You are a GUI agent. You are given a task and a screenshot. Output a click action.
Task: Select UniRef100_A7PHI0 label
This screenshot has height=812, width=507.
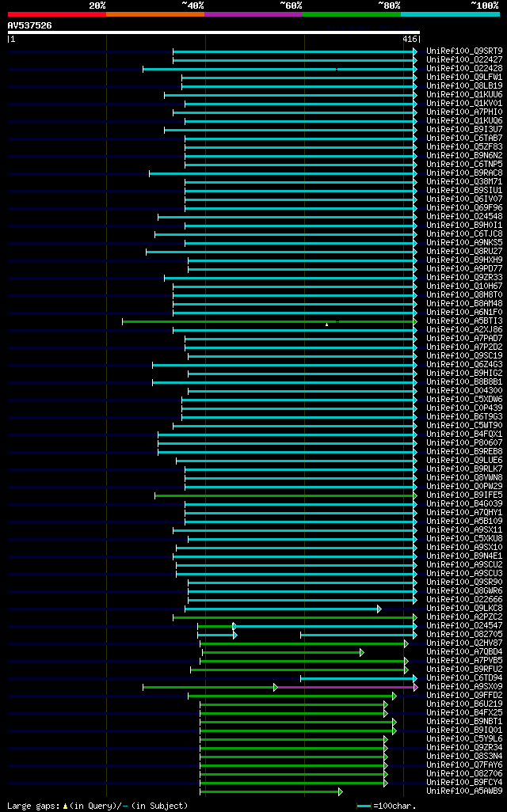tap(464, 112)
